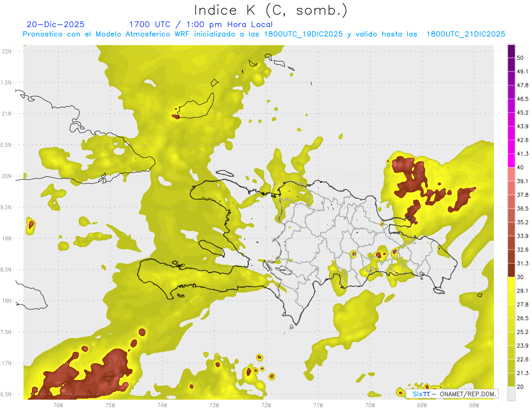Click the '49.1' value on the color scale
Screen dimensions: 532x411
[523, 71]
